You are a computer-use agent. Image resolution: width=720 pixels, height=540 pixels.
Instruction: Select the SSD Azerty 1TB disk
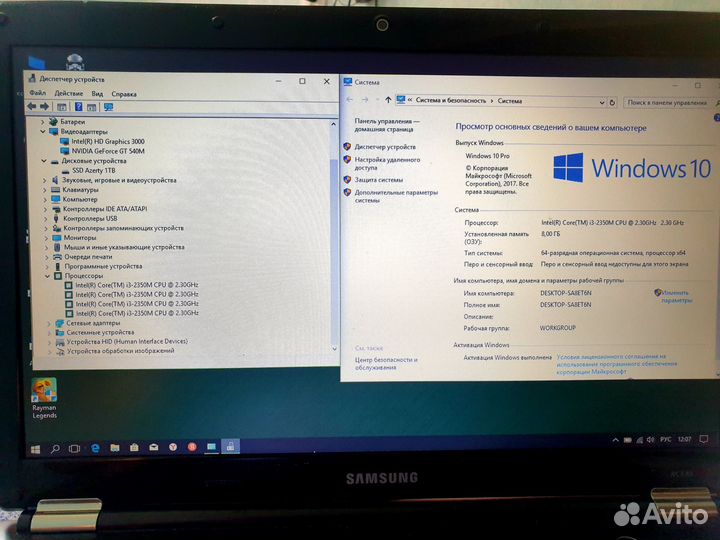[94, 170]
